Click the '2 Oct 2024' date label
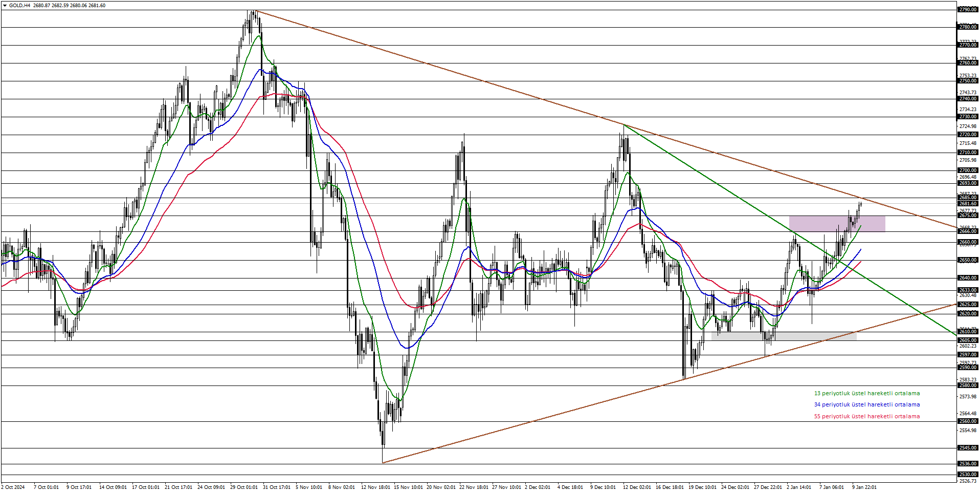Screen dimensions: 980x493 point(13,487)
